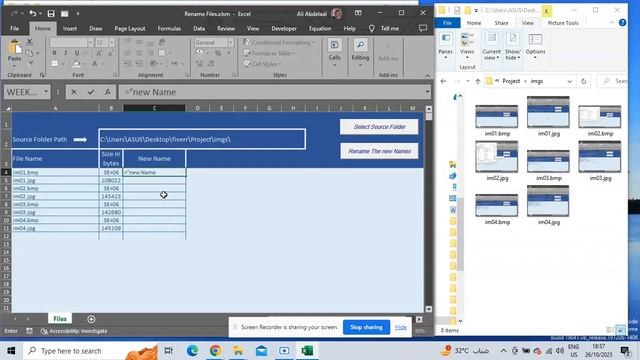Open the Name Box dropdown
This screenshot has width=640, height=360.
[46, 92]
